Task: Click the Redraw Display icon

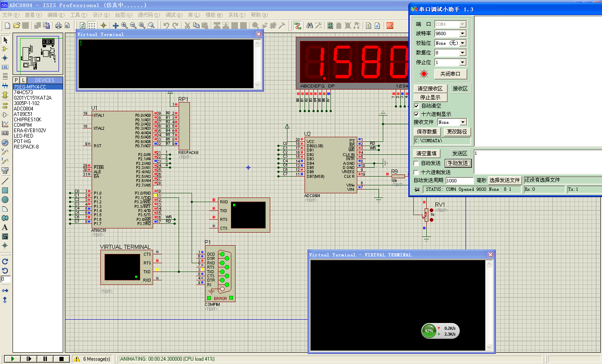Action: click(x=82, y=26)
